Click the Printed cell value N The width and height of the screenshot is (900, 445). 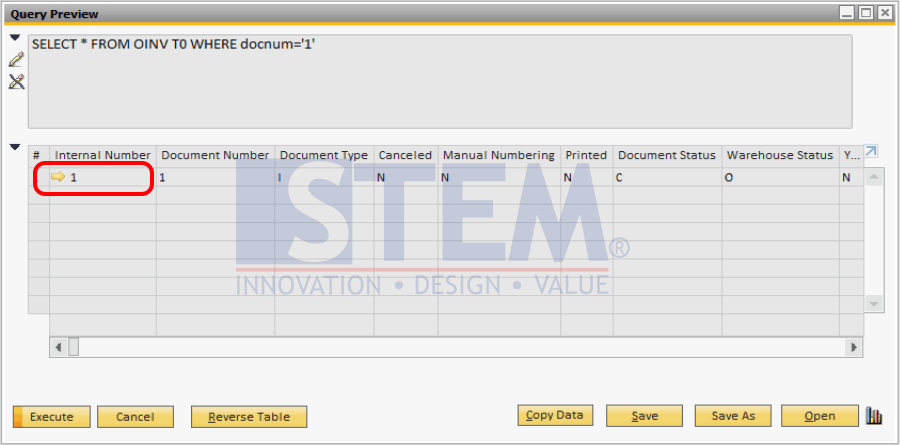587,178
